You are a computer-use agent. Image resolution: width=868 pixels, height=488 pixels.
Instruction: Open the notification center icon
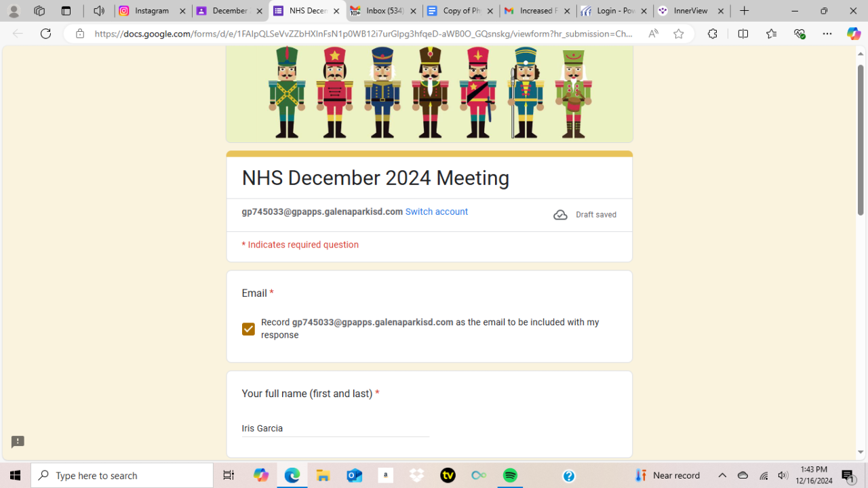tap(849, 476)
